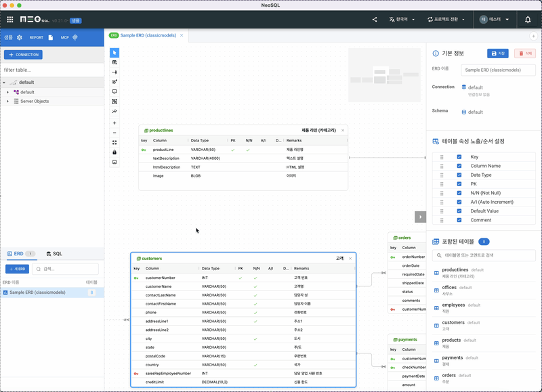Viewport: 542px width, 392px height.
Task: Click the filter table input field
Action: pyautogui.click(x=51, y=70)
